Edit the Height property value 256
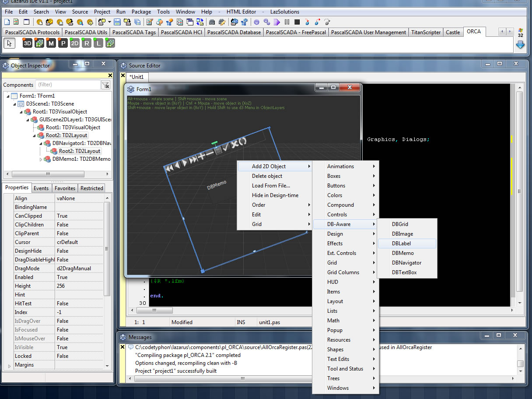The height and width of the screenshot is (399, 532). tap(80, 286)
